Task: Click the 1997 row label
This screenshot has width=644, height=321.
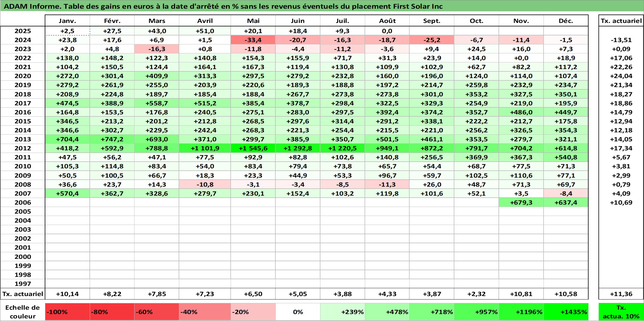Action: click(23, 284)
